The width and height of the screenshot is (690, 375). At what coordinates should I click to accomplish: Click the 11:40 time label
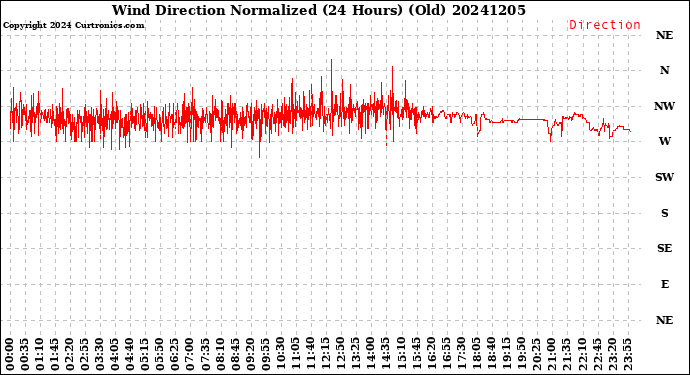(311, 354)
